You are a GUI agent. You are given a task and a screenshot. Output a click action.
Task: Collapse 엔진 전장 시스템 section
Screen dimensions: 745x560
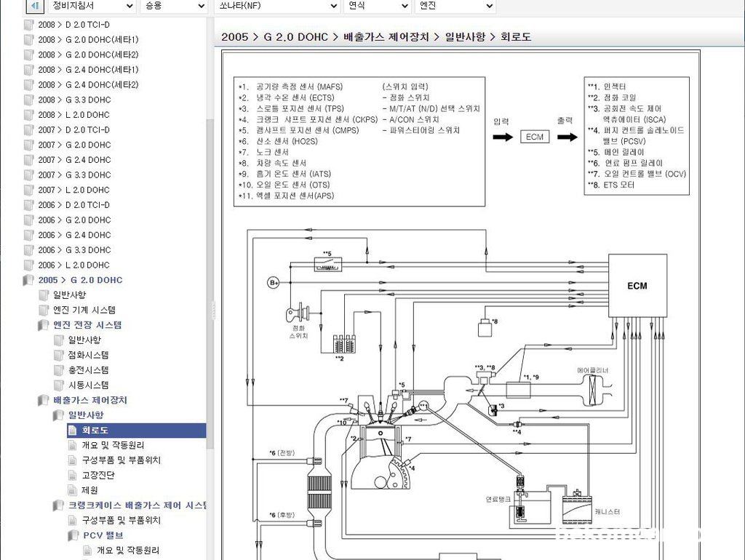[x=87, y=325]
